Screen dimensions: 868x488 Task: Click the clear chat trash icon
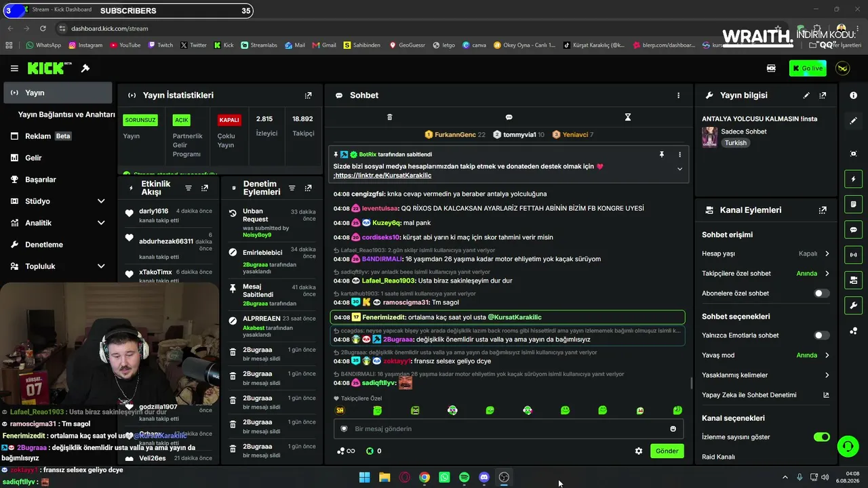389,117
